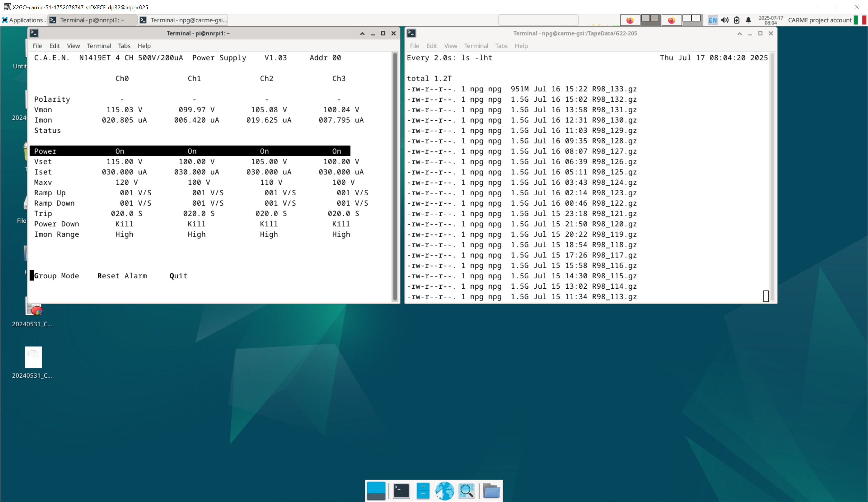Open the notification bell icon
The width and height of the screenshot is (868, 502).
[748, 20]
